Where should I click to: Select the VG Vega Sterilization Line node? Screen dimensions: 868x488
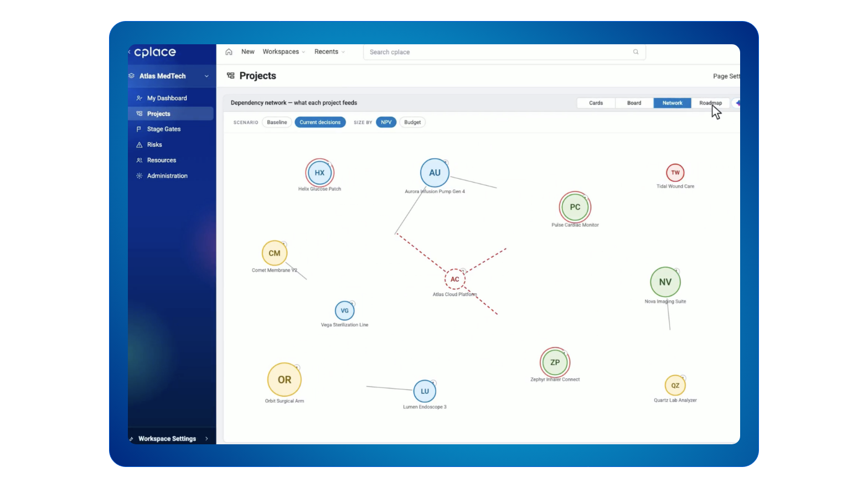(x=345, y=311)
